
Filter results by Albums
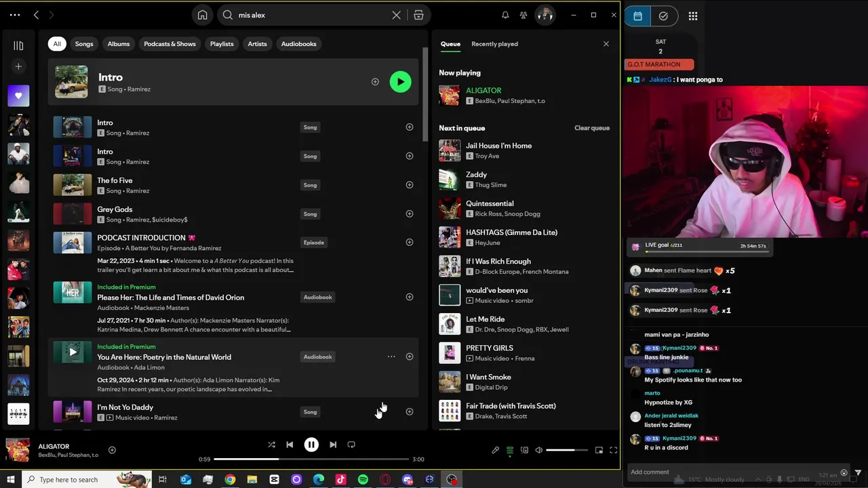point(119,44)
